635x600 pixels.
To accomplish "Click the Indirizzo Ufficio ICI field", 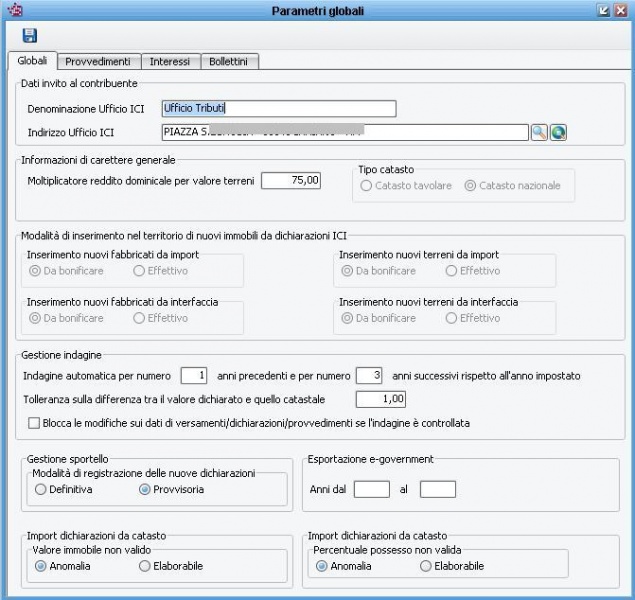I will (345, 132).
